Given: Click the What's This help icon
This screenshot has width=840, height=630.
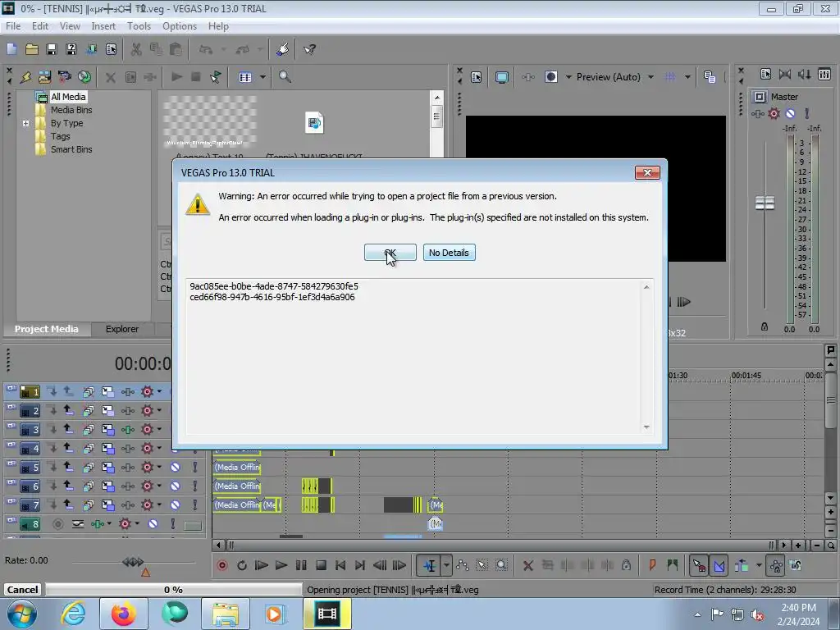Looking at the screenshot, I should (x=309, y=49).
